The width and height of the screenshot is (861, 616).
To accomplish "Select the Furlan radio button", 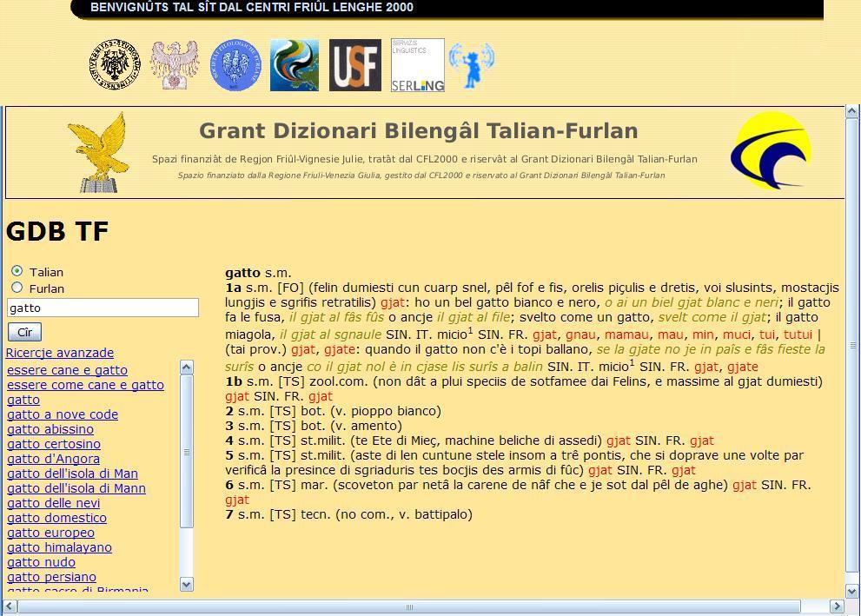I will click(17, 288).
